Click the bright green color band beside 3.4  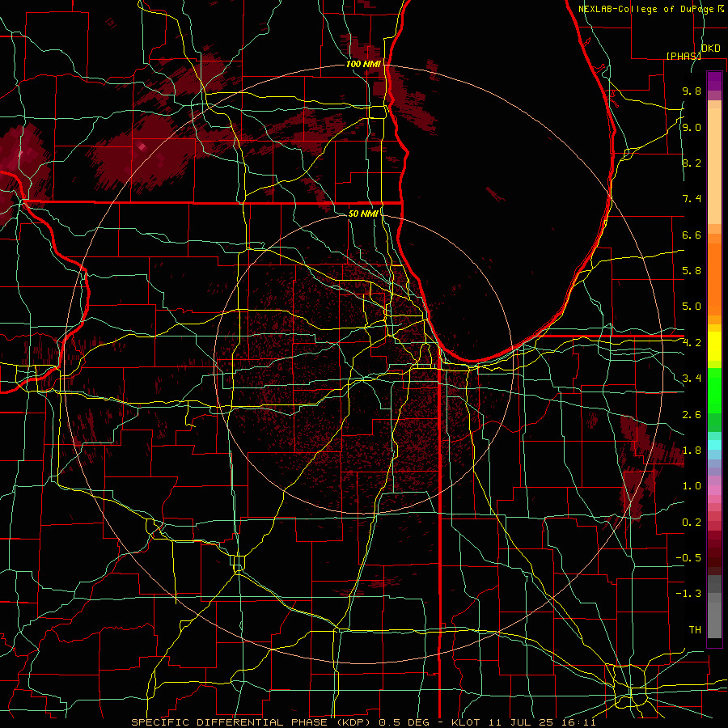tap(714, 390)
